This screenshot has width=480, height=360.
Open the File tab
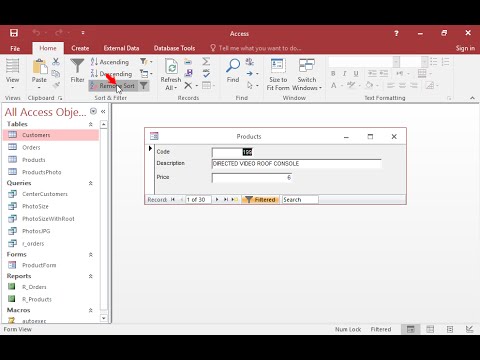[15, 48]
